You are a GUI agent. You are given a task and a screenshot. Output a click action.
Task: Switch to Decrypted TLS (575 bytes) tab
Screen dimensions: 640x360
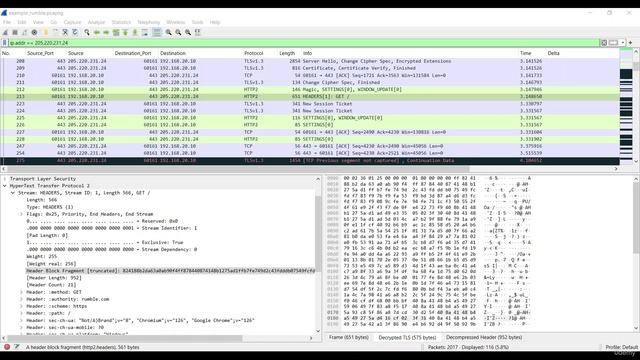(407, 338)
